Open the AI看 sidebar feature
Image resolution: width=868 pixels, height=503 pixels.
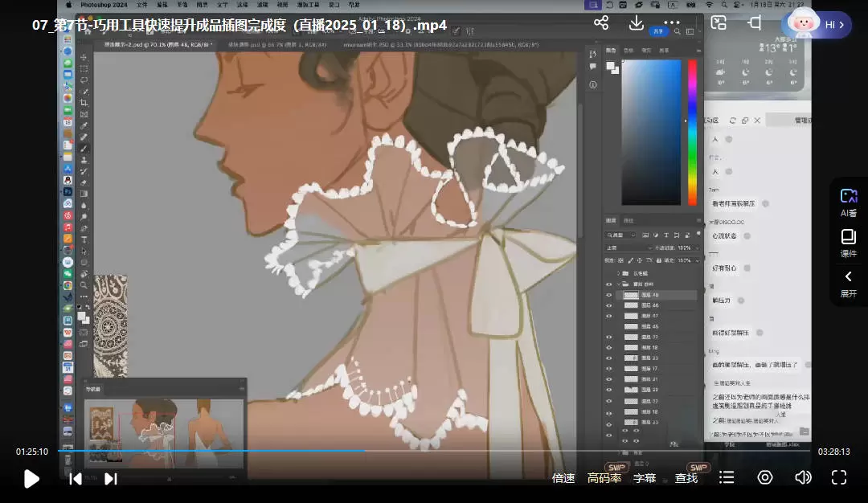(x=849, y=202)
